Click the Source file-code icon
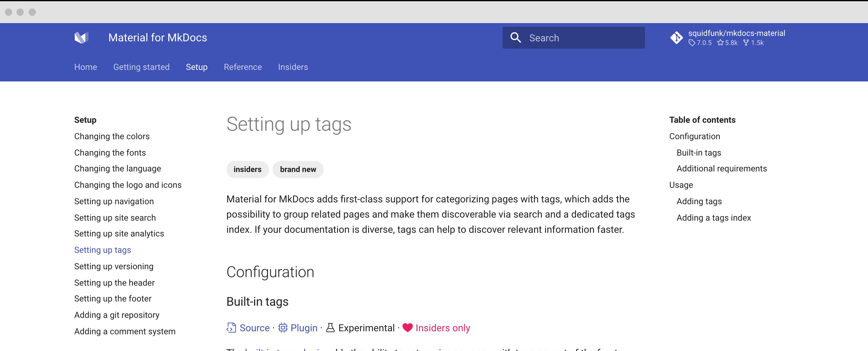The width and height of the screenshot is (868, 351). point(231,328)
